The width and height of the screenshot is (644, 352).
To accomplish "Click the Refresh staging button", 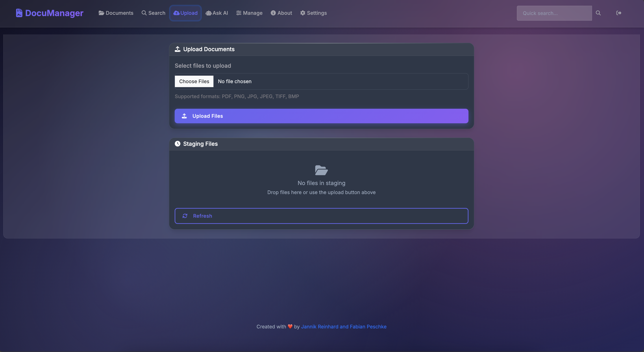I will point(322,216).
